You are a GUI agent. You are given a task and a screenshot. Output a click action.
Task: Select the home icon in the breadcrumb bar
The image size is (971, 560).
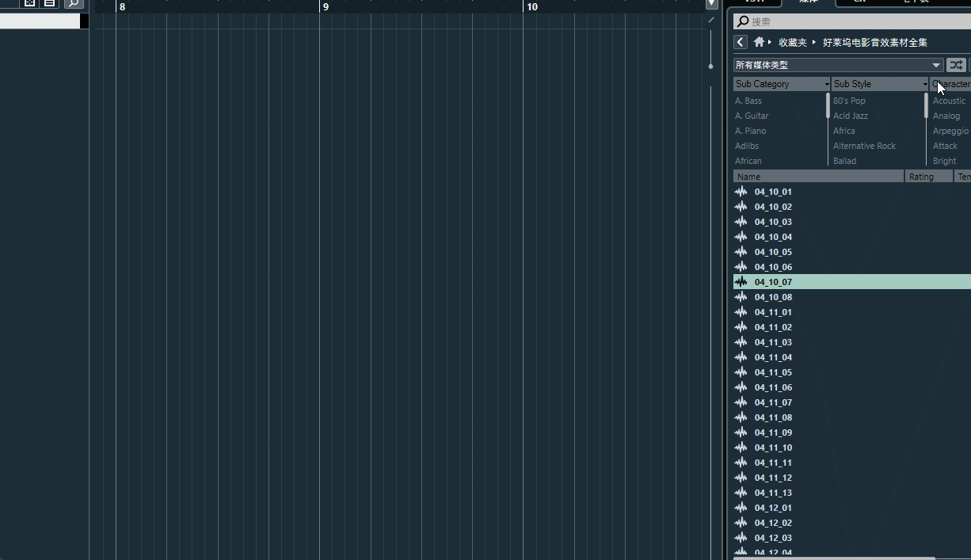(759, 42)
